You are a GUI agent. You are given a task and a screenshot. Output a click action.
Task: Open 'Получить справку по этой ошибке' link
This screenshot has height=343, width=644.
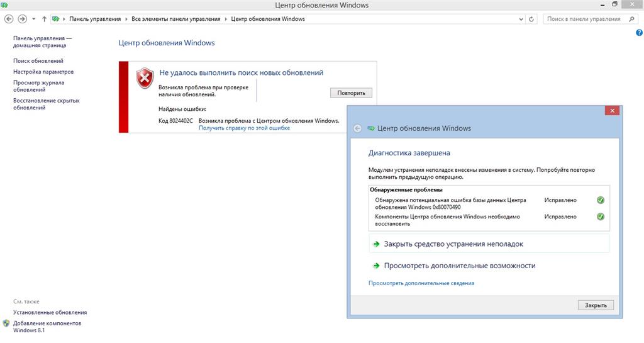(244, 128)
